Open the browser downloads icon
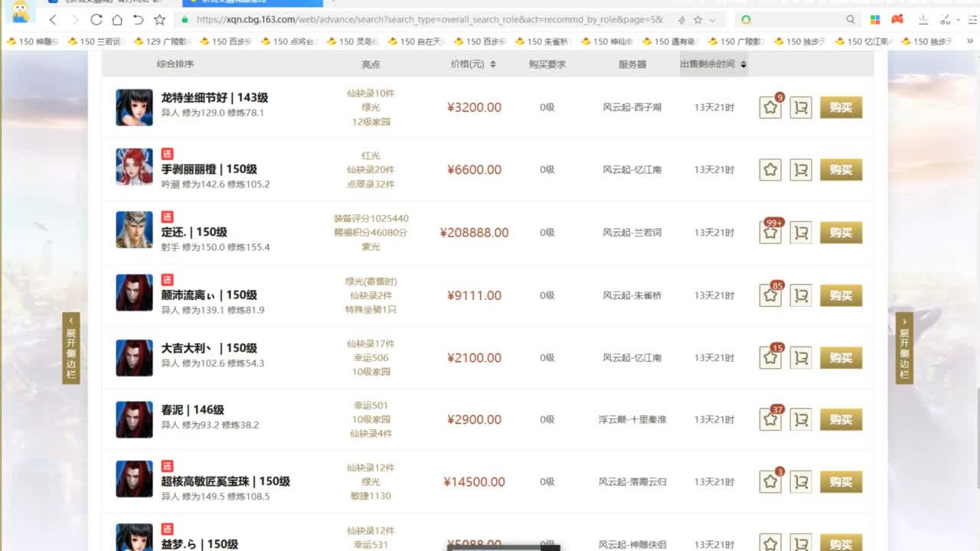Screen dimensions: 980x551 [923, 19]
